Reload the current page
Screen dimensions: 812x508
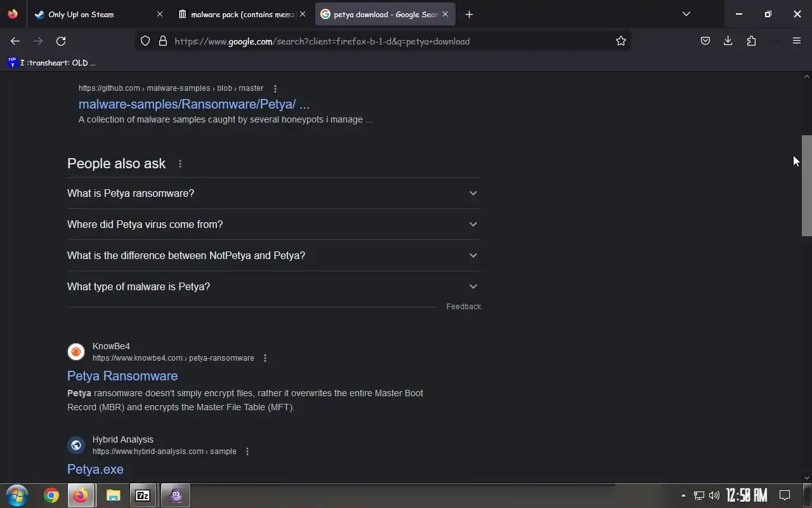(x=61, y=41)
